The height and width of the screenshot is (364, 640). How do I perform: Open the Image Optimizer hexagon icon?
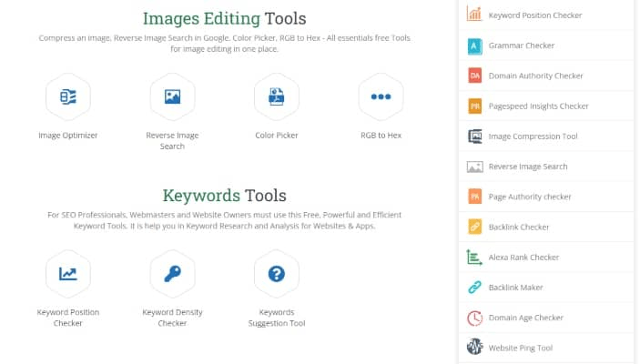click(x=68, y=96)
